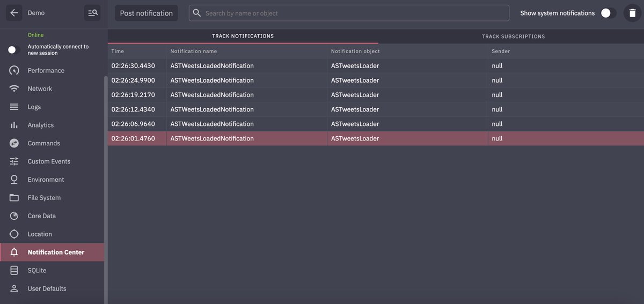The width and height of the screenshot is (644, 304).
Task: Click the Commands swap arrows icon
Action: pyautogui.click(x=14, y=144)
